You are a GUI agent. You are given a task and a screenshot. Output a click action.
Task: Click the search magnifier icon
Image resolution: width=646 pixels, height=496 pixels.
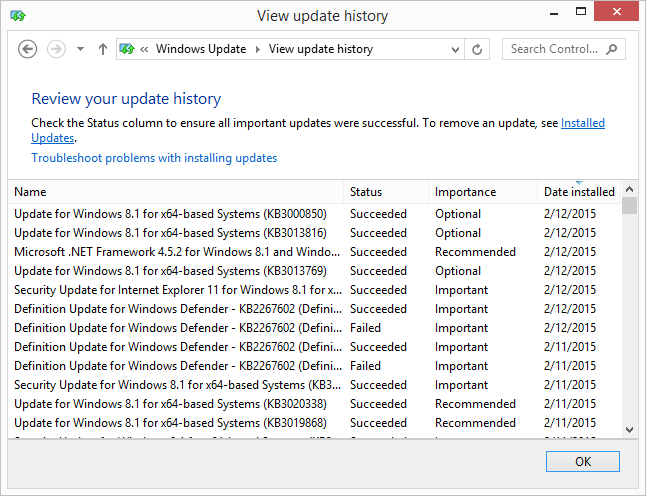[x=612, y=49]
